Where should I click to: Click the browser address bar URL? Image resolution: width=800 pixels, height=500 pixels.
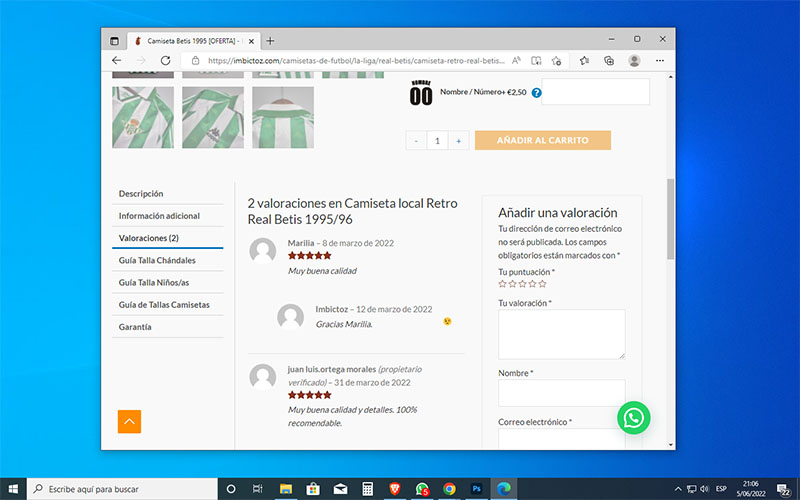pos(356,61)
